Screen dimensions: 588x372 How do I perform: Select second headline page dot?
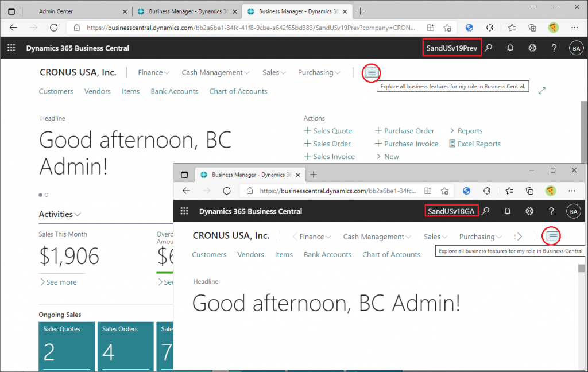click(x=47, y=195)
